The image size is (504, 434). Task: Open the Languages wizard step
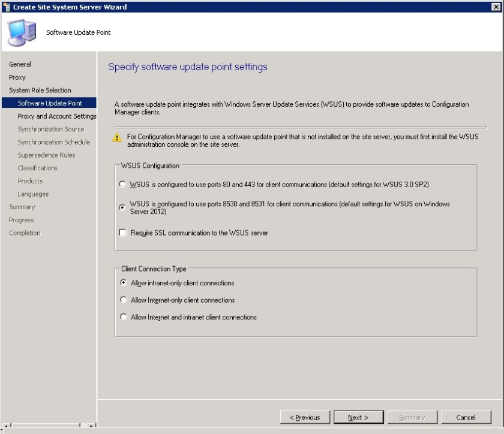(x=33, y=194)
